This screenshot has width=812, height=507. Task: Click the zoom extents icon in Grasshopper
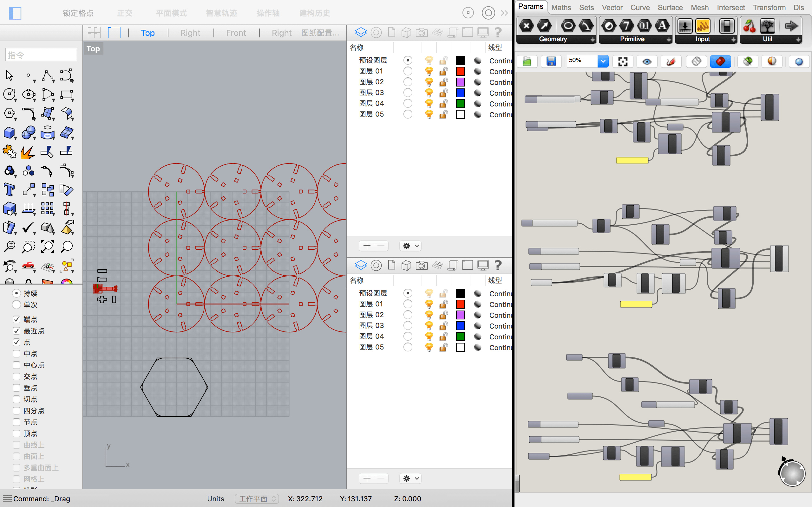tap(623, 61)
